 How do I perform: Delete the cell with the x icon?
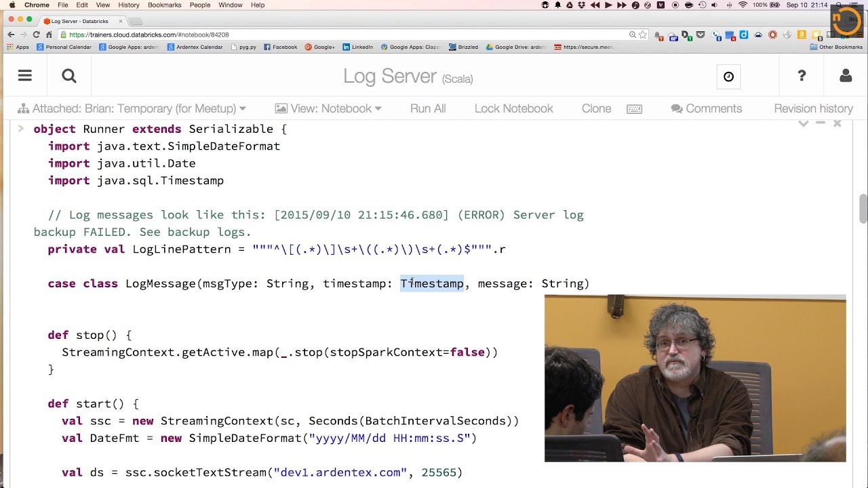[837, 123]
